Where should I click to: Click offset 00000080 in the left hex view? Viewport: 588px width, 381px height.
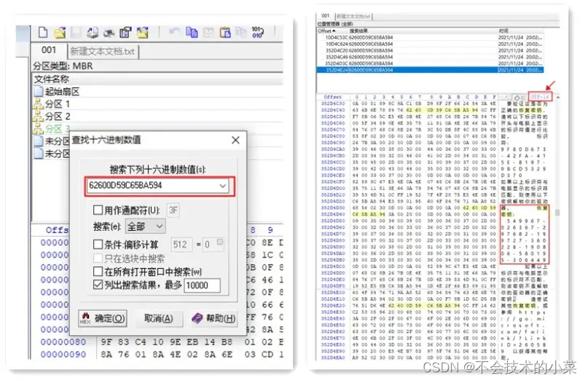63,342
